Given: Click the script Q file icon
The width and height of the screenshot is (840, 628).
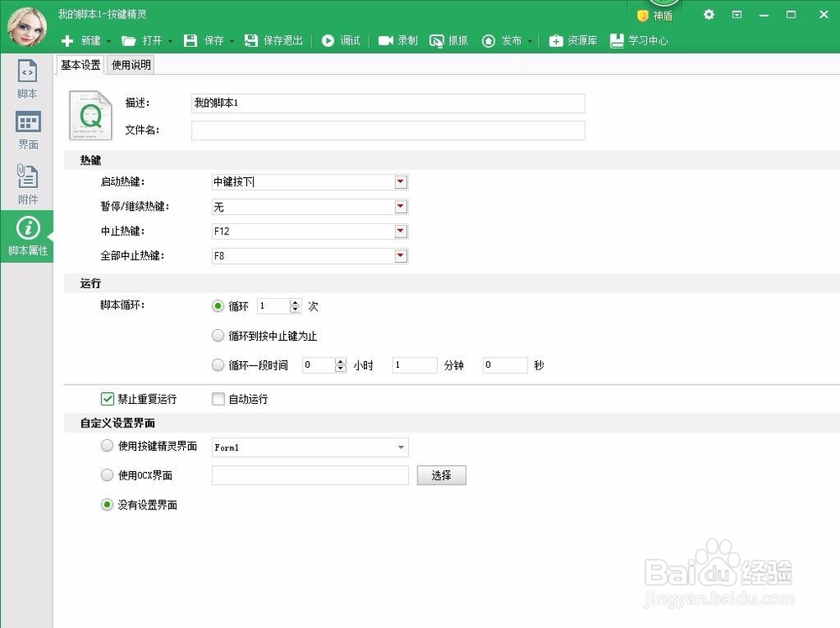Looking at the screenshot, I should (x=91, y=115).
